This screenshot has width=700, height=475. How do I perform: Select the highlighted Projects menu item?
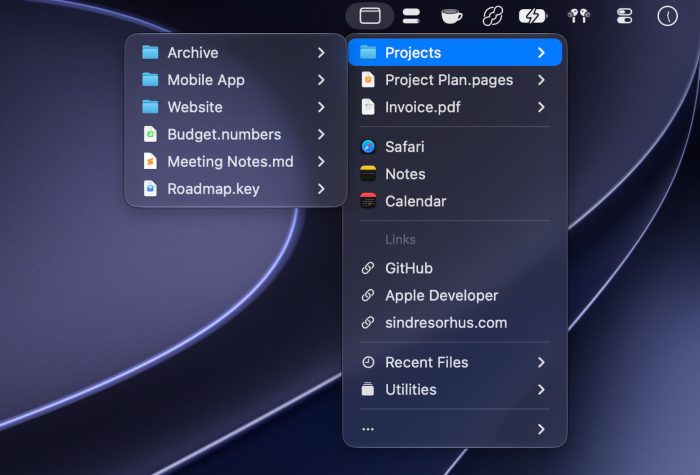pos(455,52)
